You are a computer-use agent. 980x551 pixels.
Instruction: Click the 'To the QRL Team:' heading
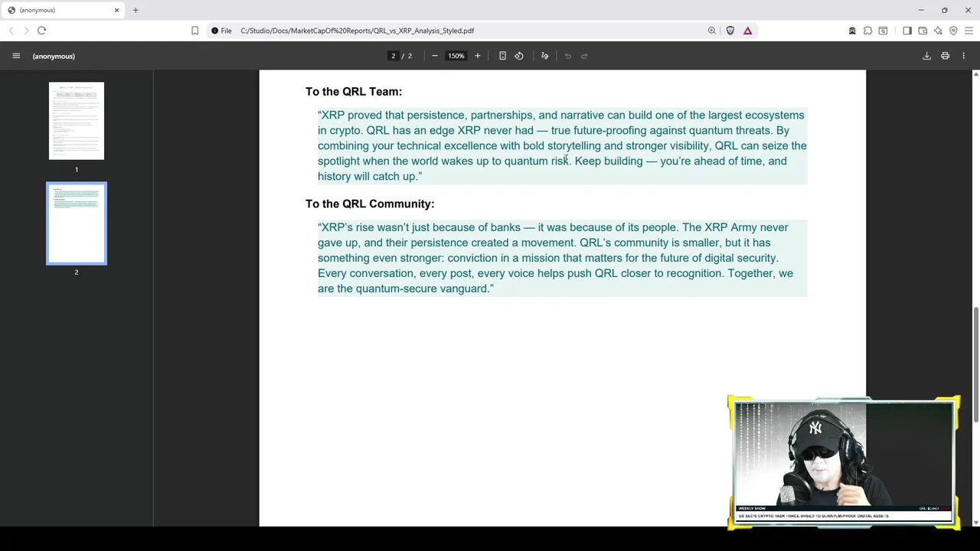pyautogui.click(x=354, y=92)
